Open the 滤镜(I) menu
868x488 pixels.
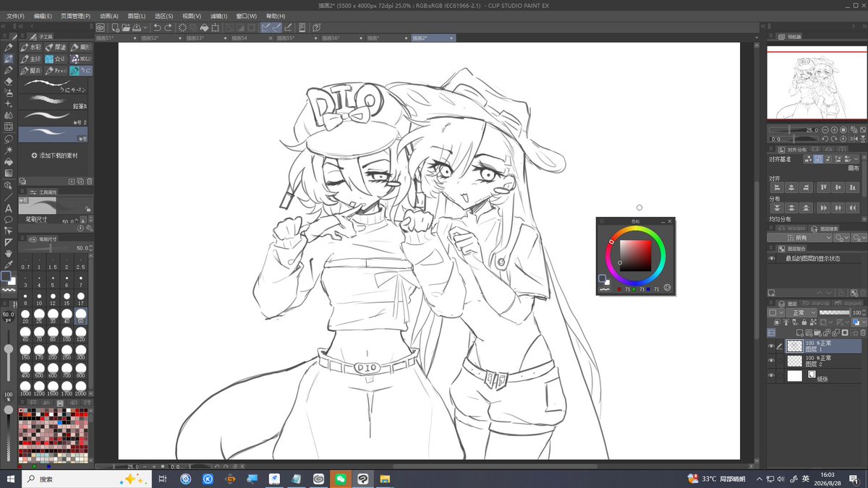pyautogui.click(x=218, y=15)
